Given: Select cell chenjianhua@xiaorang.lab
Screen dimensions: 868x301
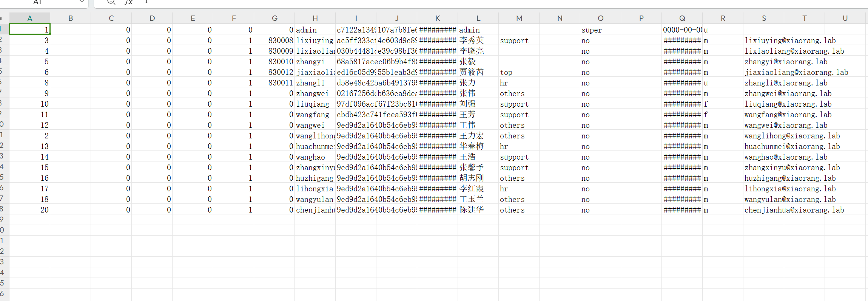Looking at the screenshot, I should [794, 210].
